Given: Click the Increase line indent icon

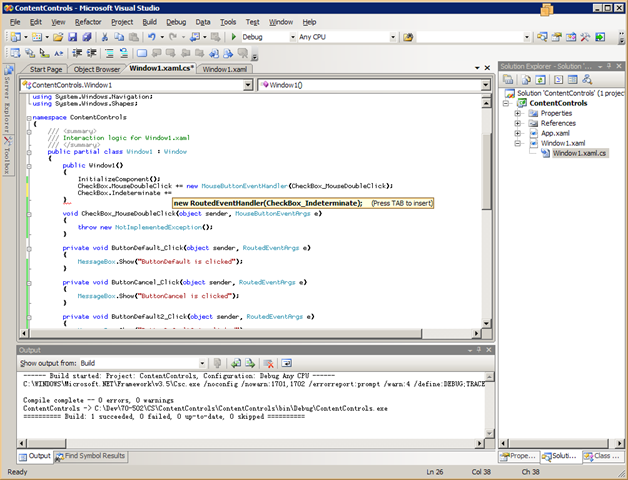Looking at the screenshot, I should (92, 53).
